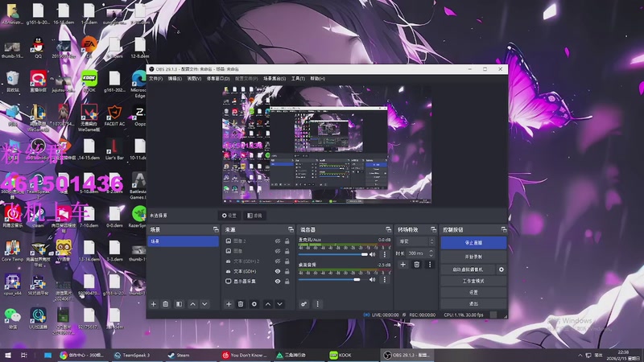The image size is (644, 362).
Task: Click the 麦克风/Aux volume slider
Action: (333, 255)
